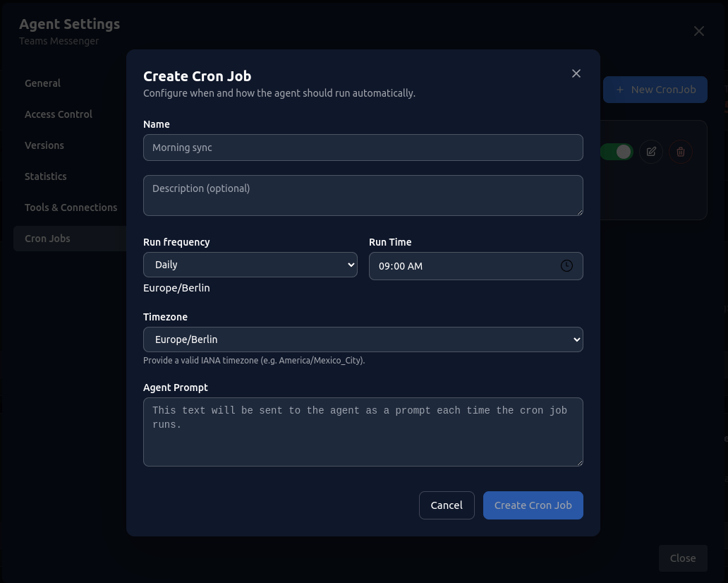Open the Run frequency Daily dropdown
The width and height of the screenshot is (728, 583).
click(x=250, y=265)
